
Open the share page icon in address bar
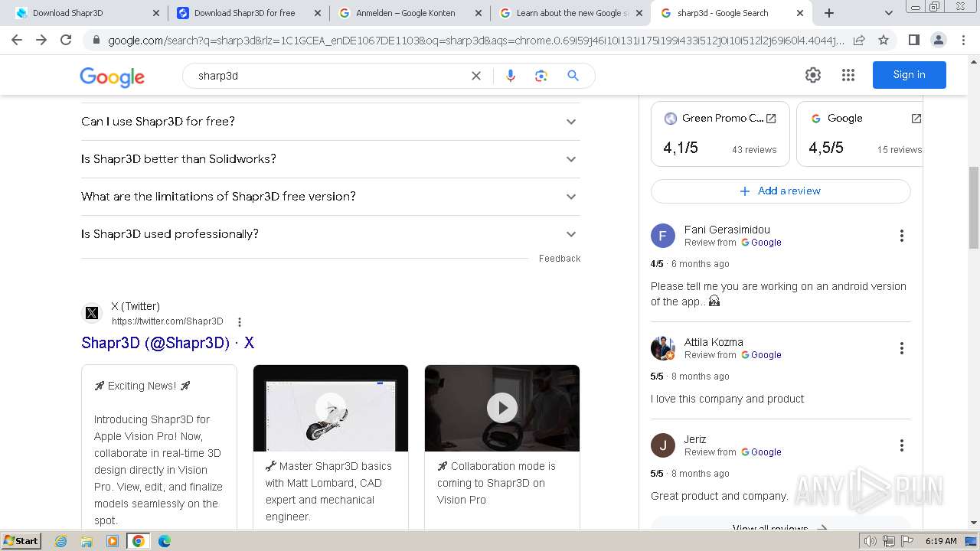(859, 40)
